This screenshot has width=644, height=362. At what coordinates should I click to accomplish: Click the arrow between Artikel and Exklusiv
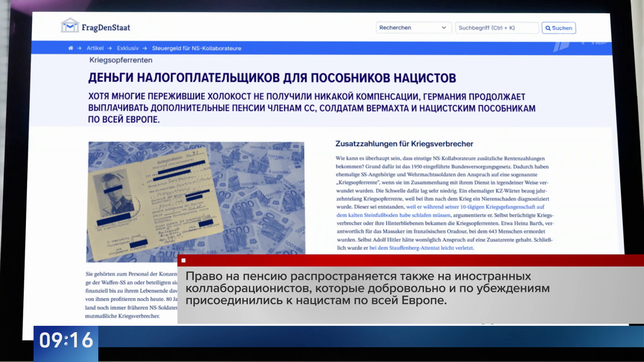click(110, 48)
